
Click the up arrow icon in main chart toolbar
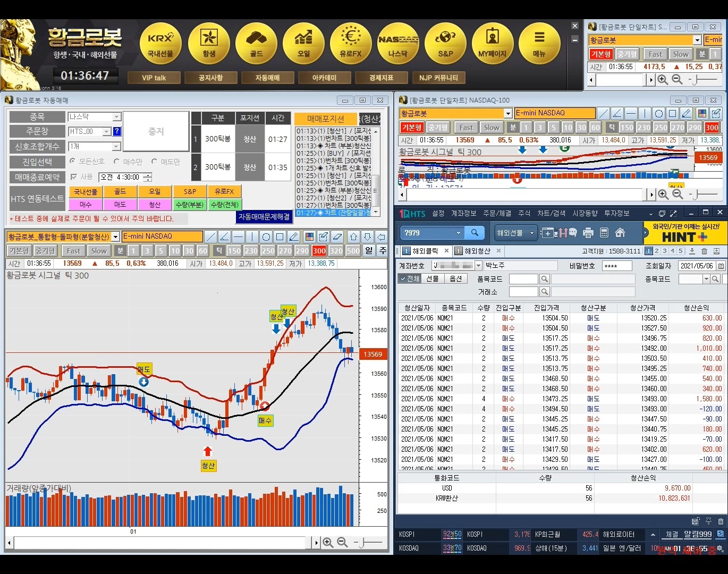click(353, 237)
